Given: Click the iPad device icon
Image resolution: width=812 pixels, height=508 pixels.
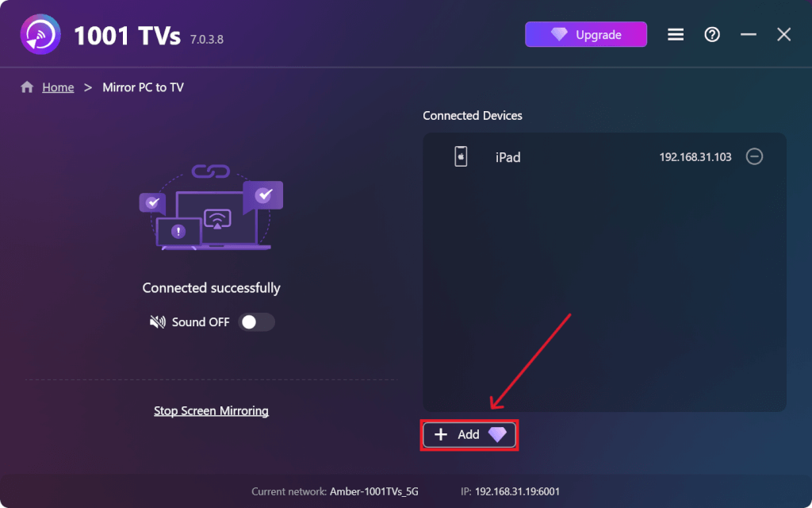Looking at the screenshot, I should 461,156.
